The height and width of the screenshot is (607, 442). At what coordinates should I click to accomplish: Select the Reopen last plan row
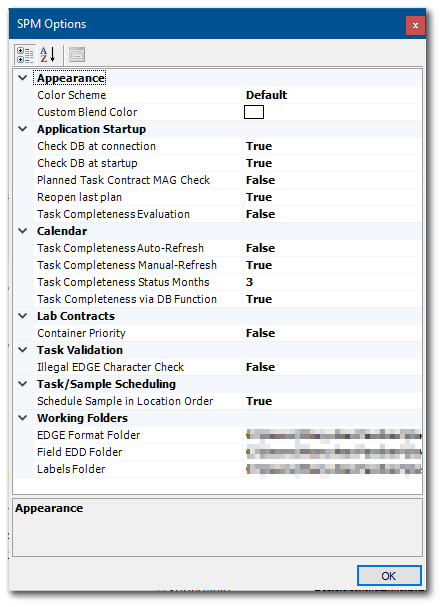pos(228,197)
